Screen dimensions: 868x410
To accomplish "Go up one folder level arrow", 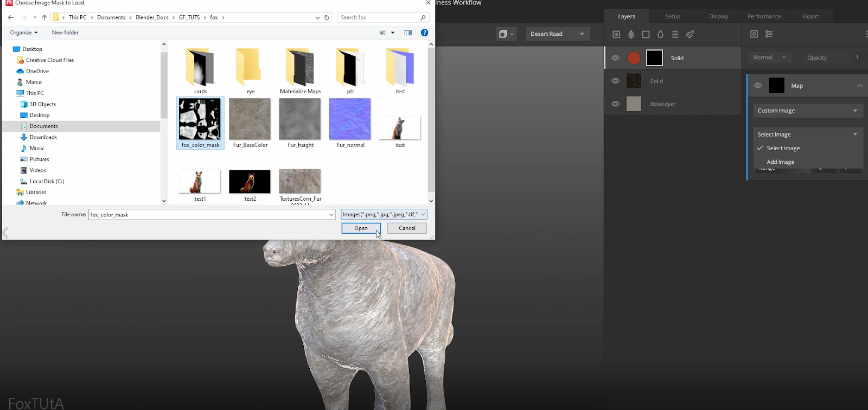I will pyautogui.click(x=44, y=17).
